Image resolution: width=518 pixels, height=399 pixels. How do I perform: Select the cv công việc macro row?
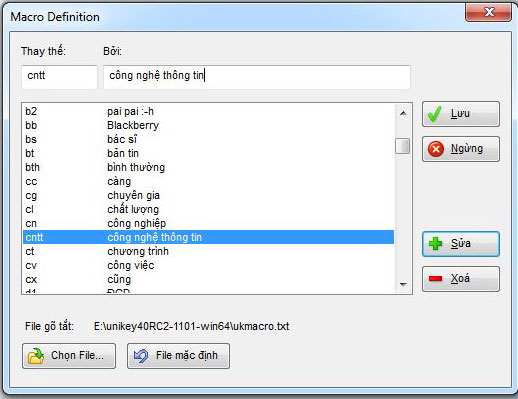[208, 265]
